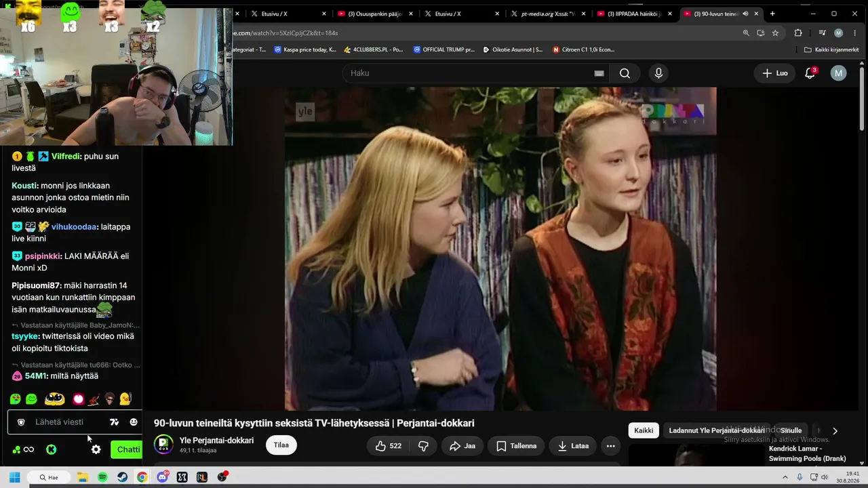This screenshot has height=488, width=868.
Task: Open the on-screen keyboard in search box
Action: [599, 73]
